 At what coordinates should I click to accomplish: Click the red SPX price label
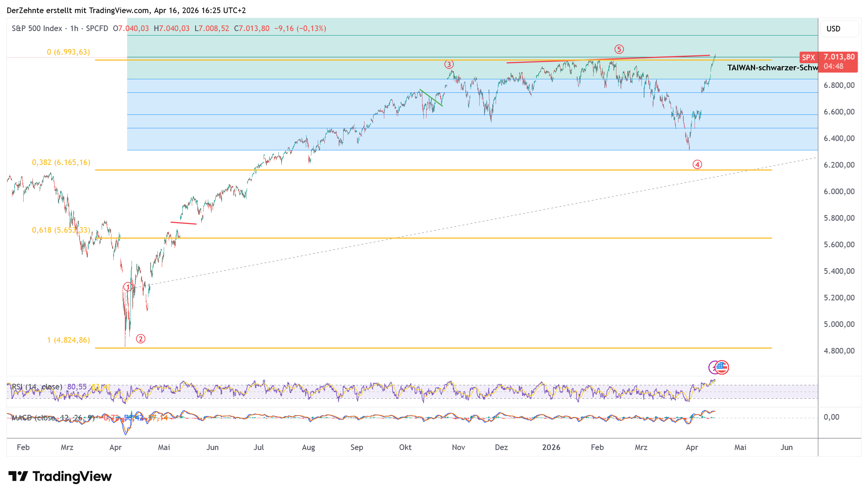tap(808, 58)
